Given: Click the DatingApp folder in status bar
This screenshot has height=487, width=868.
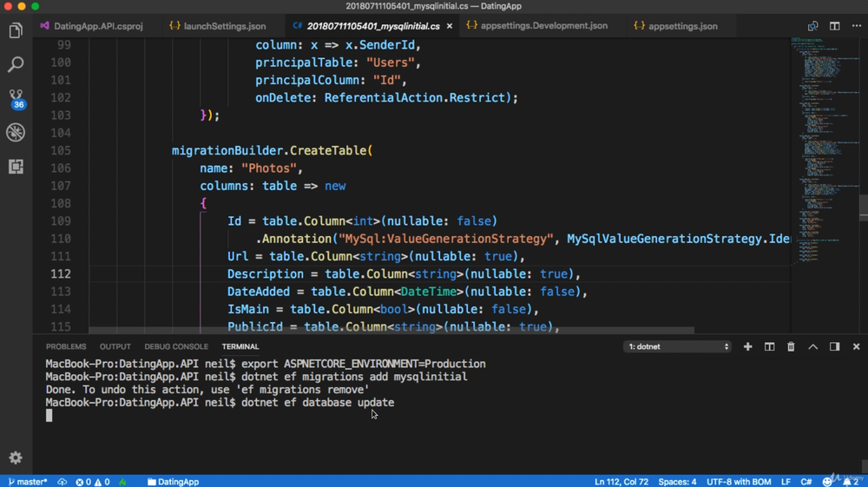Looking at the screenshot, I should (173, 482).
